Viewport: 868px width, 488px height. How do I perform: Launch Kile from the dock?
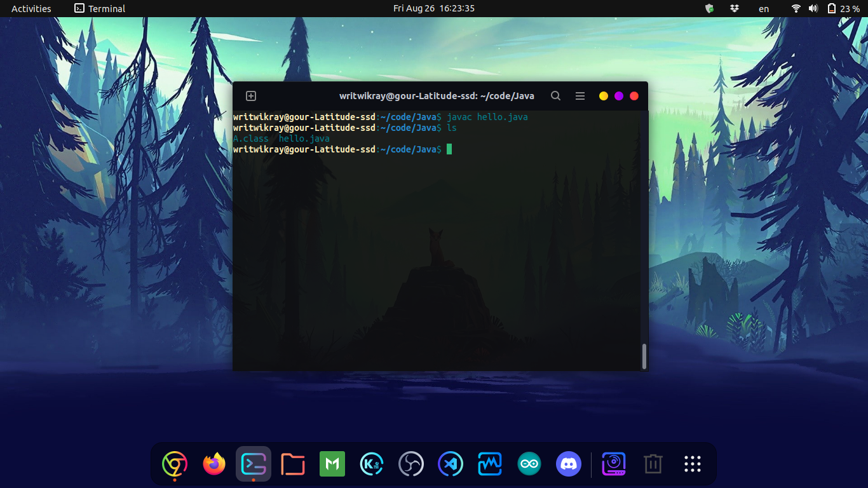(372, 464)
